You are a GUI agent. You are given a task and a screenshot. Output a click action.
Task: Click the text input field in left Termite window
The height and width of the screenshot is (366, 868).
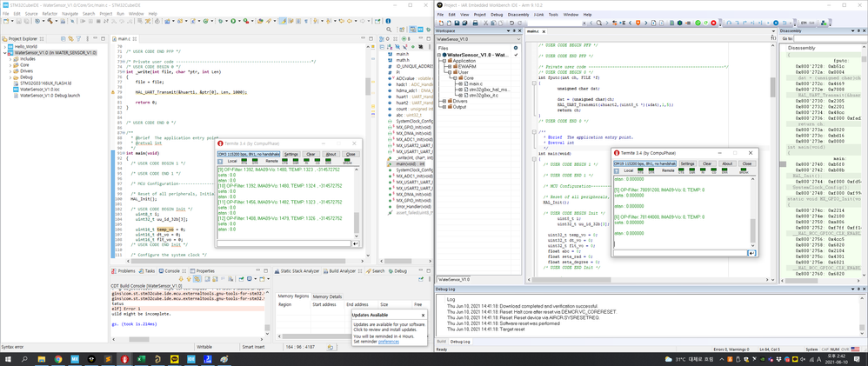tap(284, 243)
